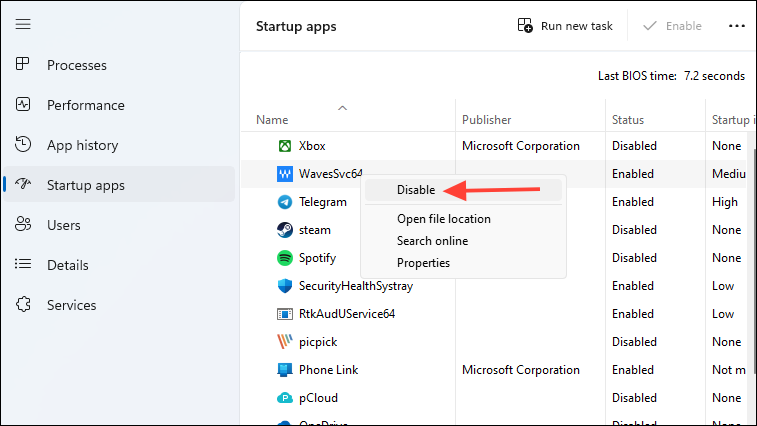This screenshot has height=426, width=757.
Task: Click the Users people icon
Action: [x=23, y=224]
